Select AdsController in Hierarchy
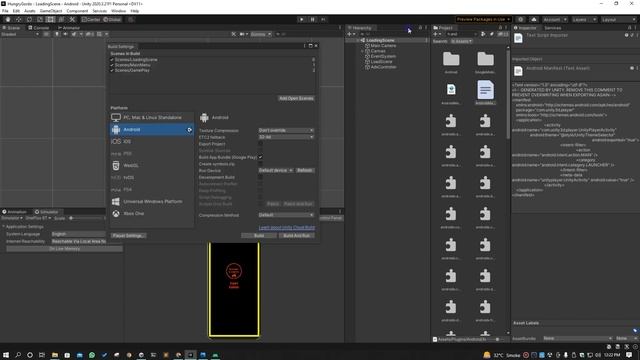Screen dimensions: 640x360 click(x=383, y=67)
